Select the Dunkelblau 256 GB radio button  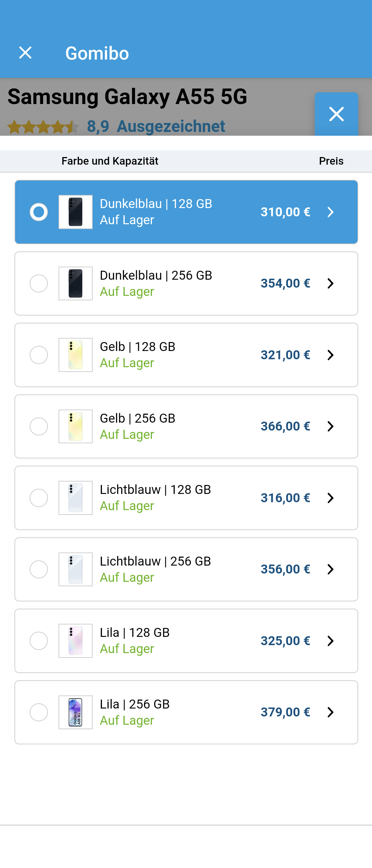(x=39, y=283)
